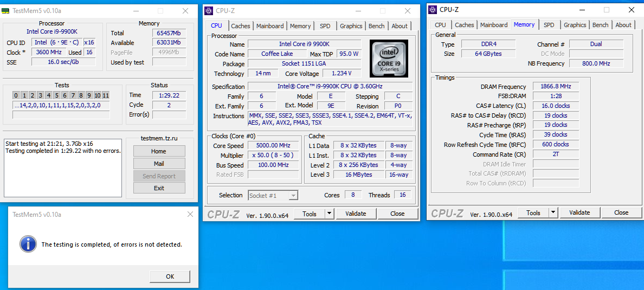The width and height of the screenshot is (644, 290).
Task: Switch to the Caches tab in left CPU-Z window
Action: 240,26
